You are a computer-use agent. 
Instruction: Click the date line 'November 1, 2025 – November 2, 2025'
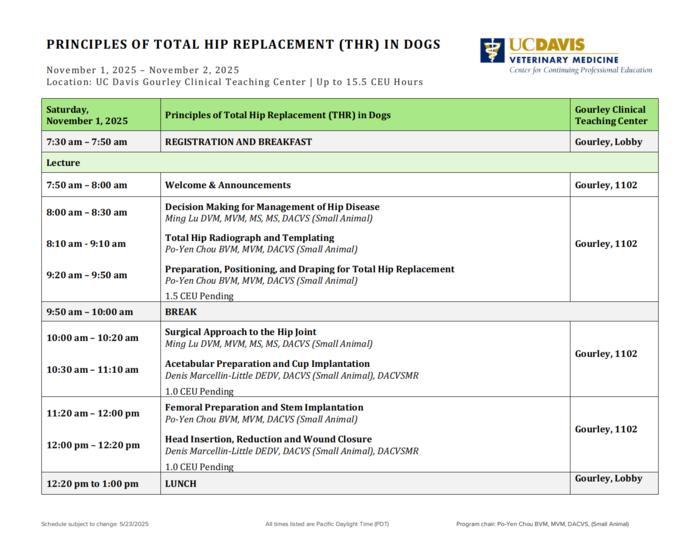click(143, 70)
